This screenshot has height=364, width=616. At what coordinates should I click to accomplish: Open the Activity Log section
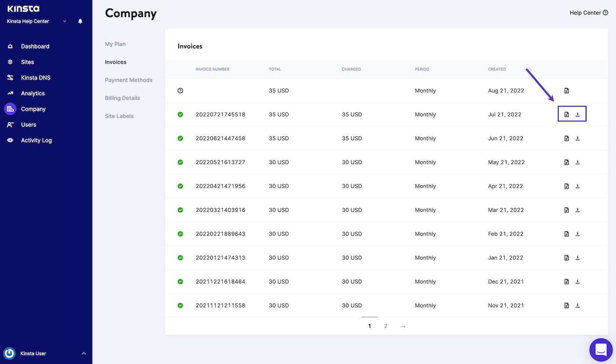pyautogui.click(x=36, y=140)
